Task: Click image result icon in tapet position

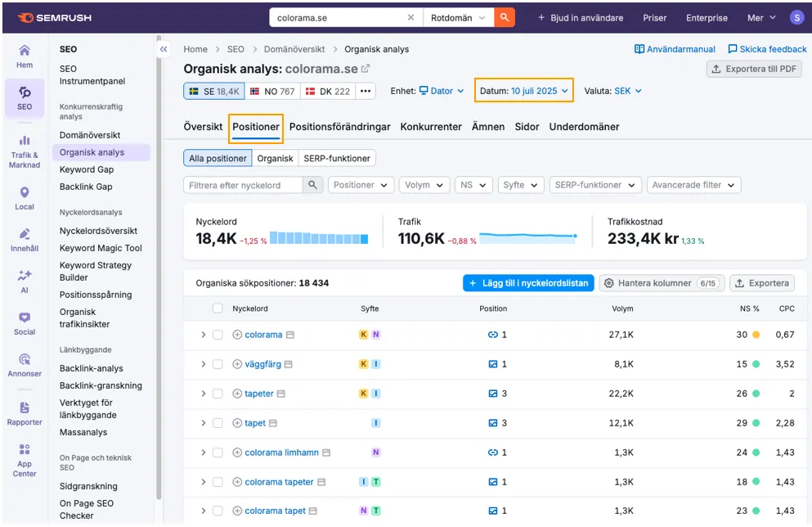Action: point(493,423)
